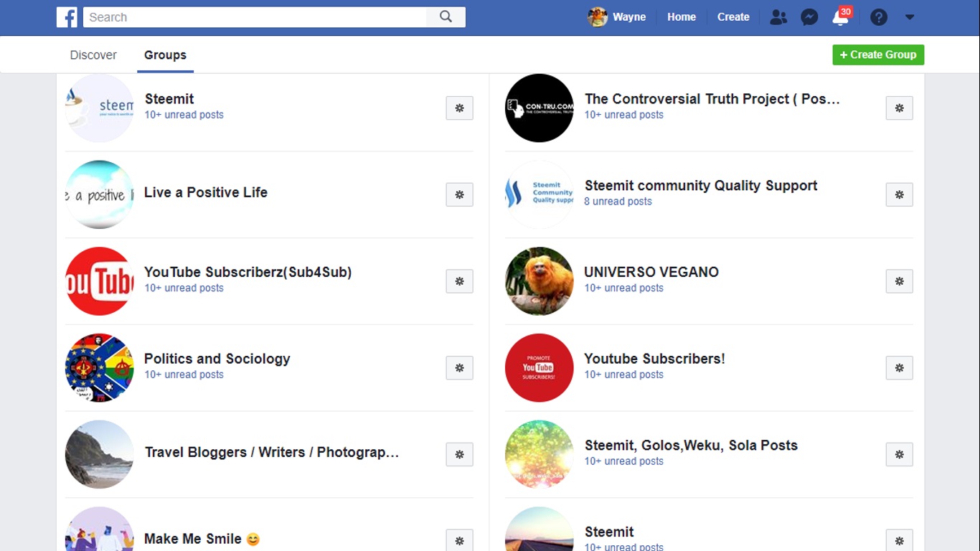Image resolution: width=980 pixels, height=551 pixels.
Task: Click Live a Positive Life thumbnail
Action: (99, 194)
